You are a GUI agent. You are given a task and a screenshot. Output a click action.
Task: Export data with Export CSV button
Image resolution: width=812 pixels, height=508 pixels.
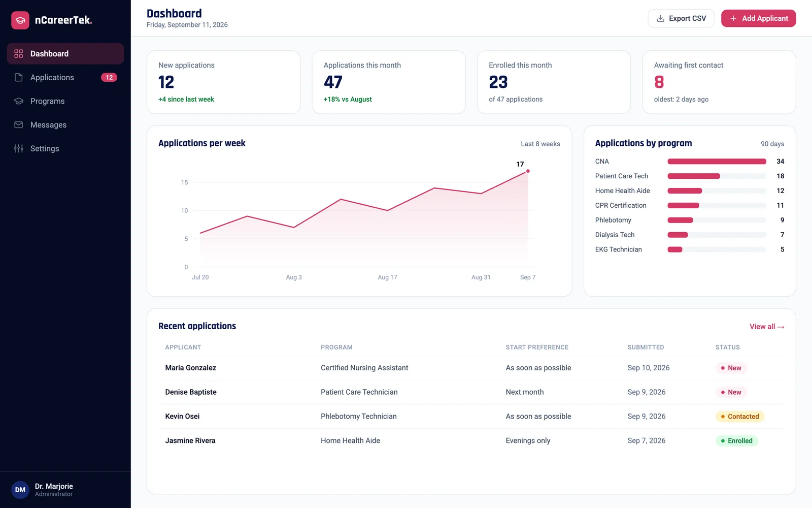681,18
